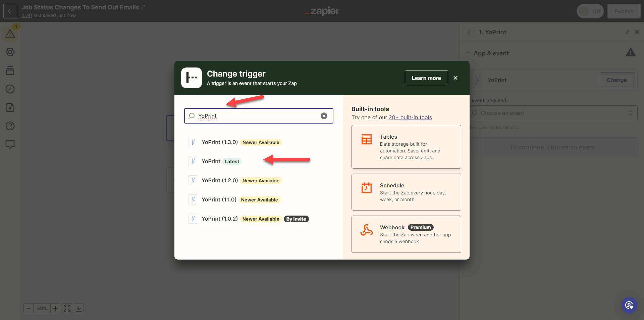Go back using the top-left arrow button
The image size is (644, 320).
click(11, 11)
